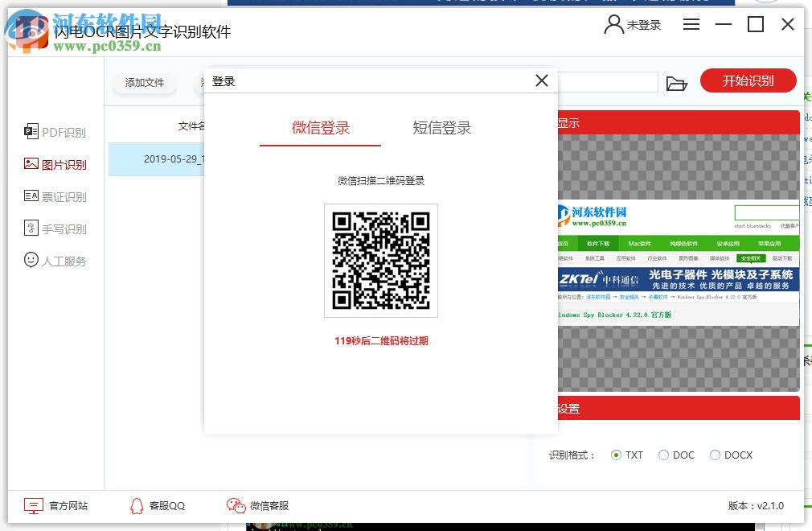Viewport: 812px width, 531px height.
Task: Click the 添加文件 add file button
Action: (x=144, y=83)
